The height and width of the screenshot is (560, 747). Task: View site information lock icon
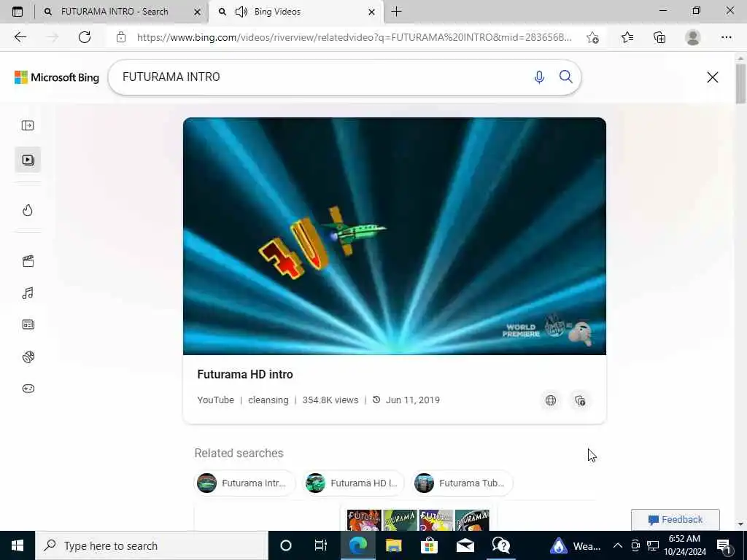point(121,37)
